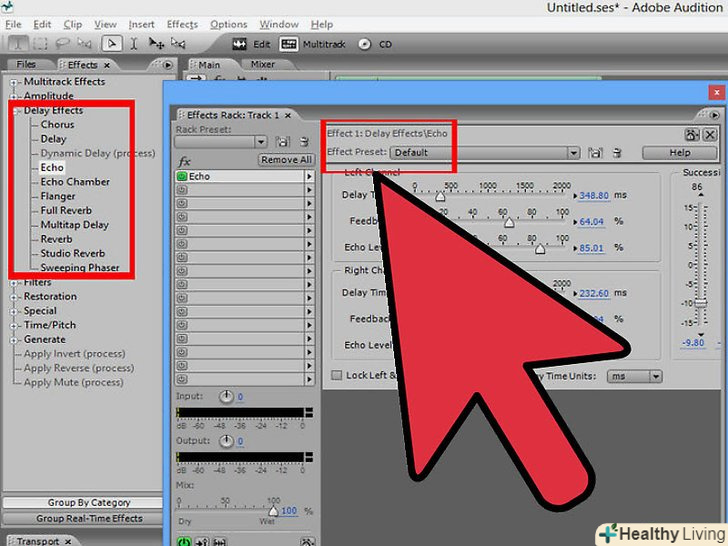
Task: Delete the rack preset
Action: [304, 142]
